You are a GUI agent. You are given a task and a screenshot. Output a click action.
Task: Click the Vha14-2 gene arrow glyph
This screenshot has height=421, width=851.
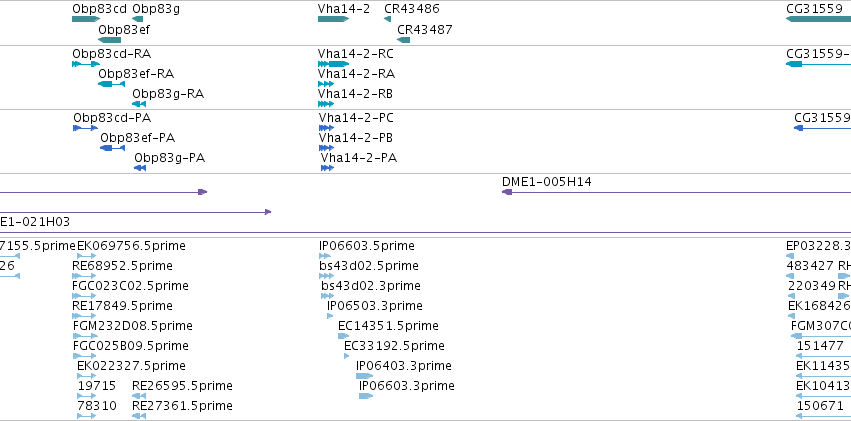[x=333, y=20]
